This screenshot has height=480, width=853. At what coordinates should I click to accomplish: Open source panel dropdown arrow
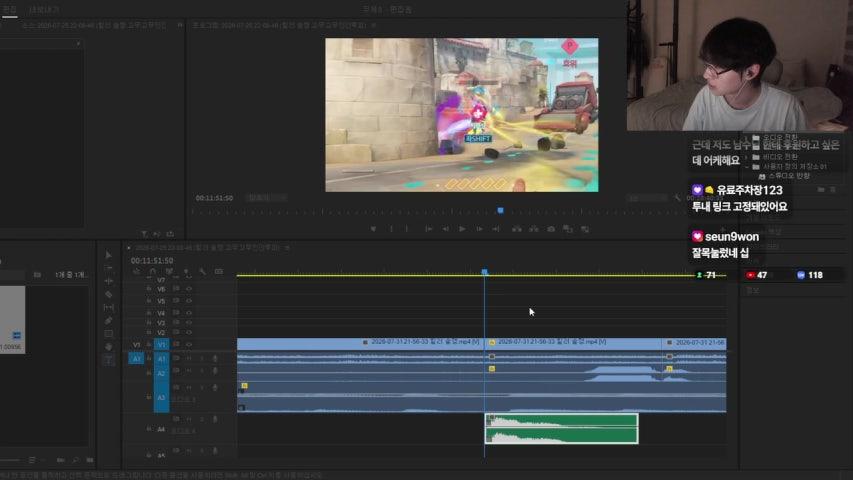point(78,44)
